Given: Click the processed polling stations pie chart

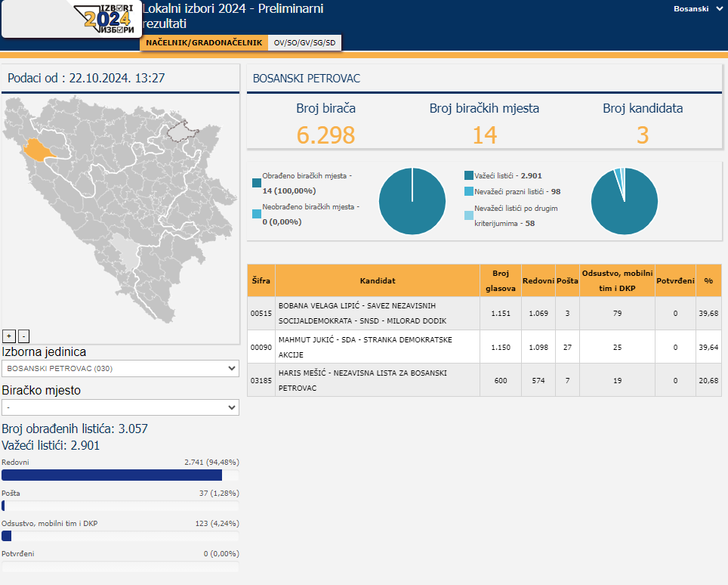Looking at the screenshot, I should (x=412, y=201).
